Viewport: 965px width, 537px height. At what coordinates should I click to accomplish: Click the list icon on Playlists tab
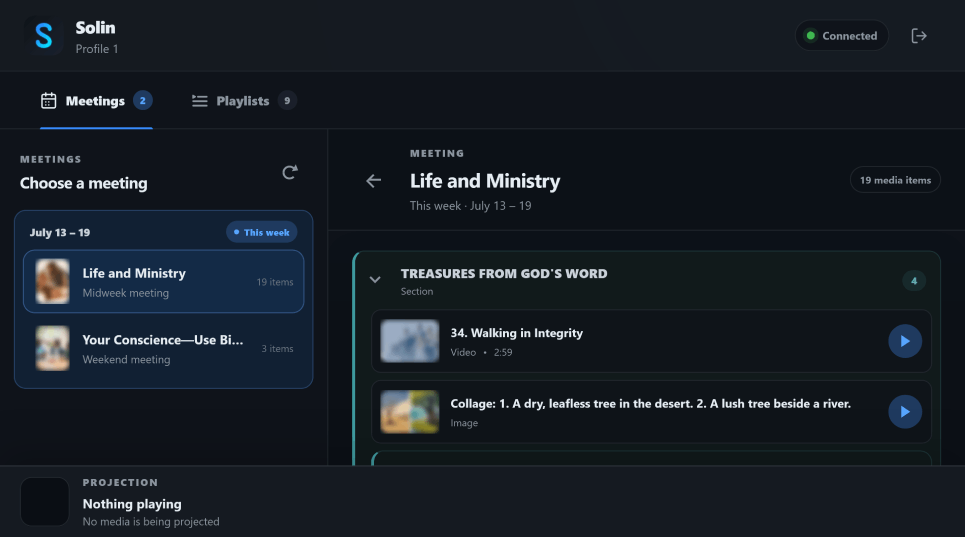tap(199, 101)
